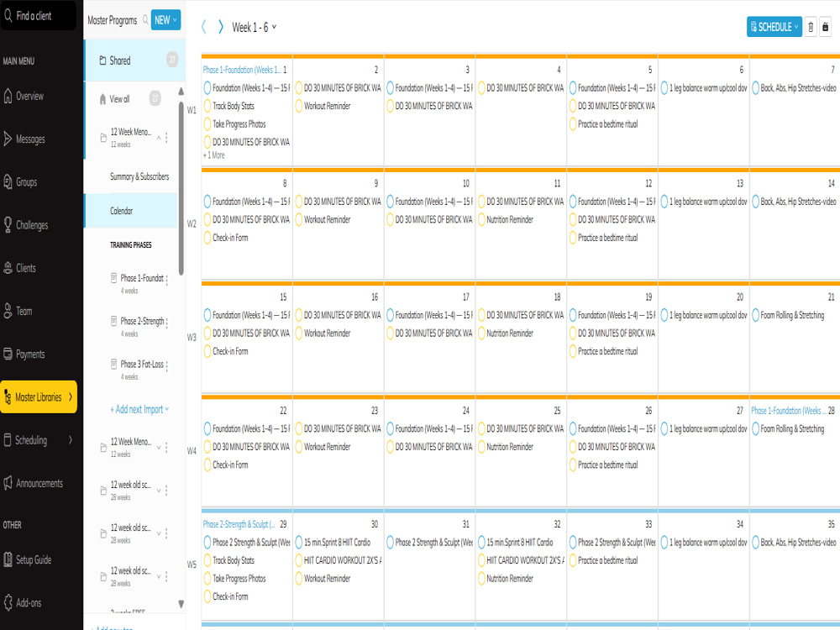Open the Clients menu item
The width and height of the screenshot is (840, 630).
(x=26, y=268)
